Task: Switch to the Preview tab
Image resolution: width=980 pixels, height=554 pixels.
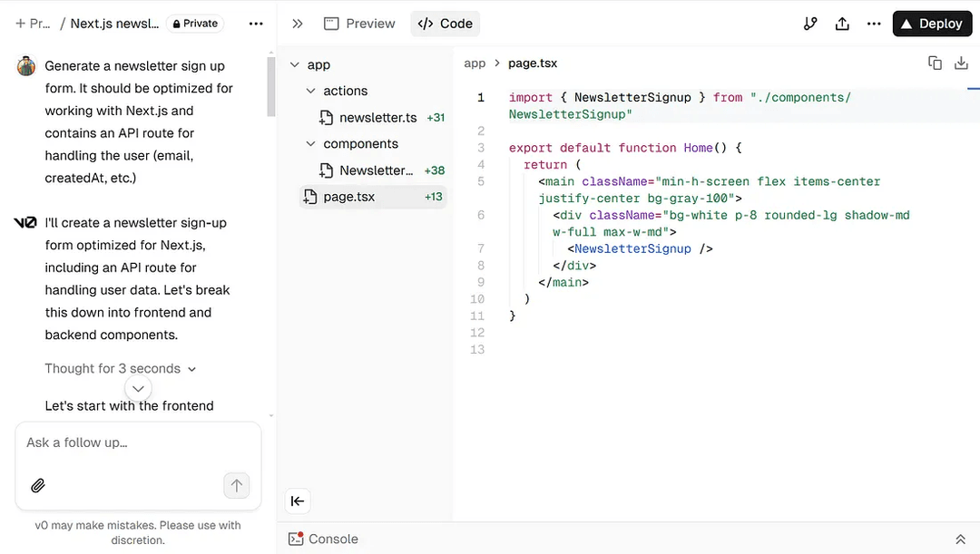Action: tap(359, 24)
